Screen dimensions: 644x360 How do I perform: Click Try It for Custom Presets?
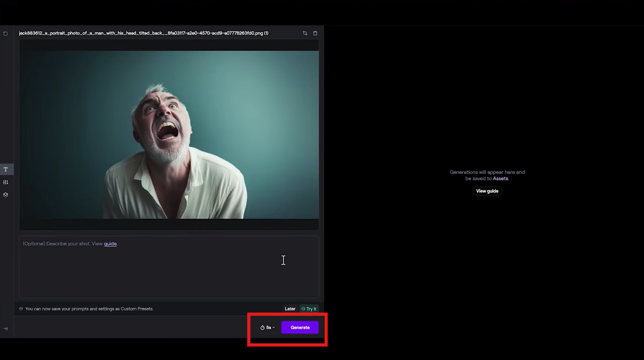click(x=309, y=308)
